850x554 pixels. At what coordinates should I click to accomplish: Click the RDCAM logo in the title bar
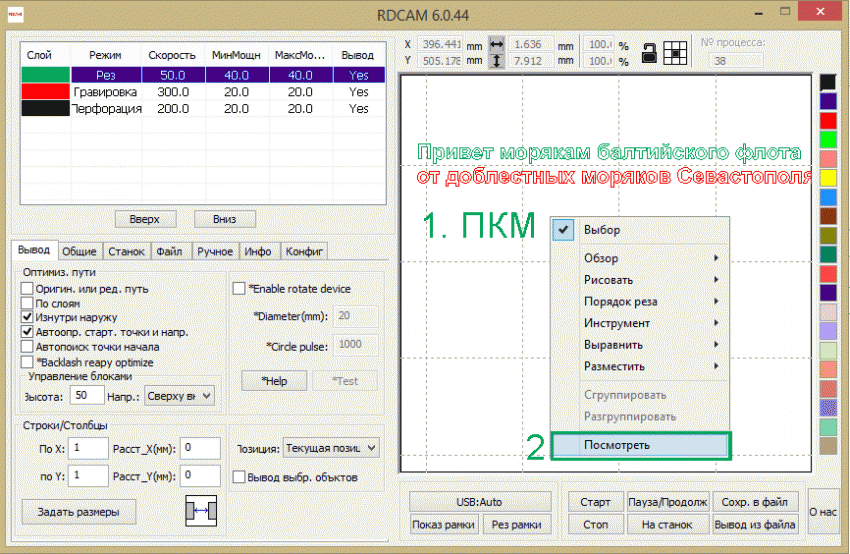click(x=17, y=15)
